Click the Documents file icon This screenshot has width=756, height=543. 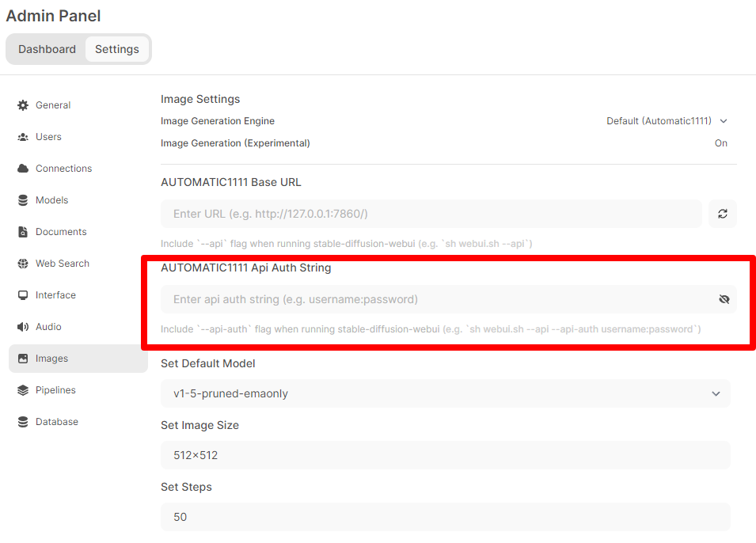click(x=23, y=232)
